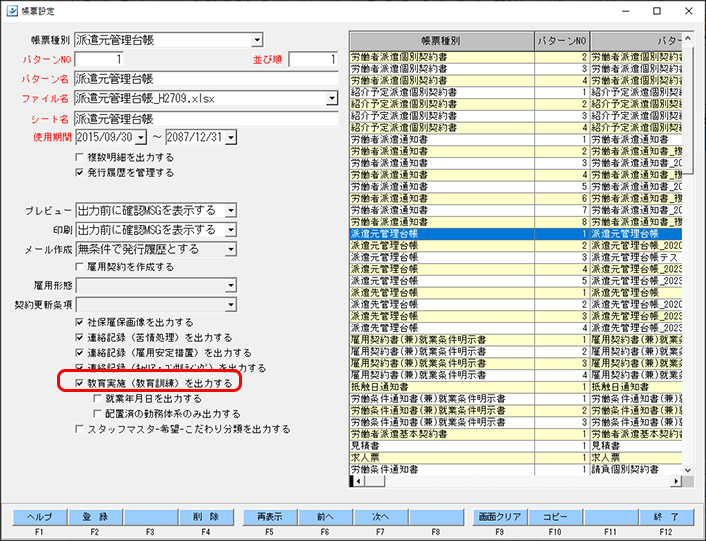This screenshot has width=706, height=541.
Task: Open the 帳票種別 dropdown
Action: [257, 40]
